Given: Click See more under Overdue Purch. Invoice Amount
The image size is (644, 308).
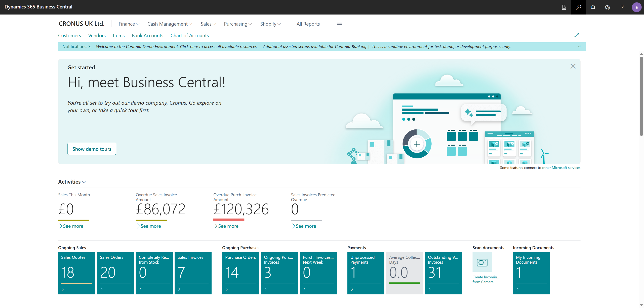Looking at the screenshot, I should [226, 226].
